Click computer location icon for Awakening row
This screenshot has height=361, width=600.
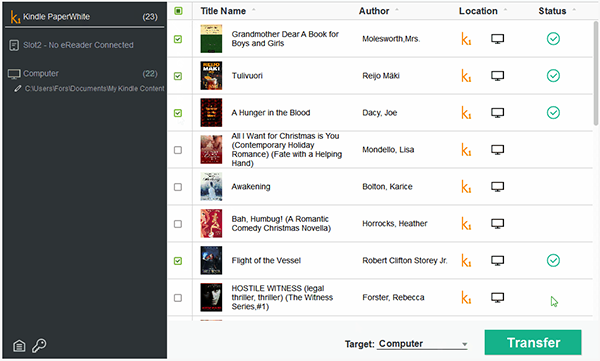497,187
